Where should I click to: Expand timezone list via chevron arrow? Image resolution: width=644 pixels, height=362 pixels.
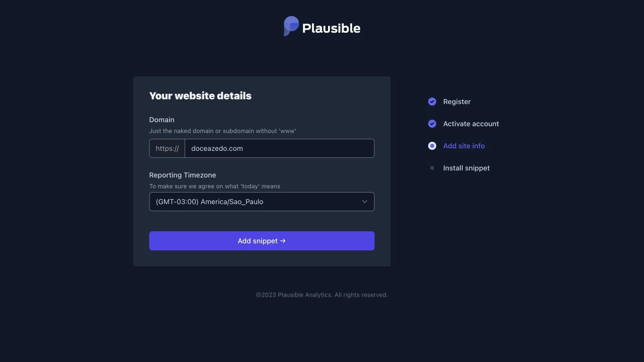coord(365,202)
